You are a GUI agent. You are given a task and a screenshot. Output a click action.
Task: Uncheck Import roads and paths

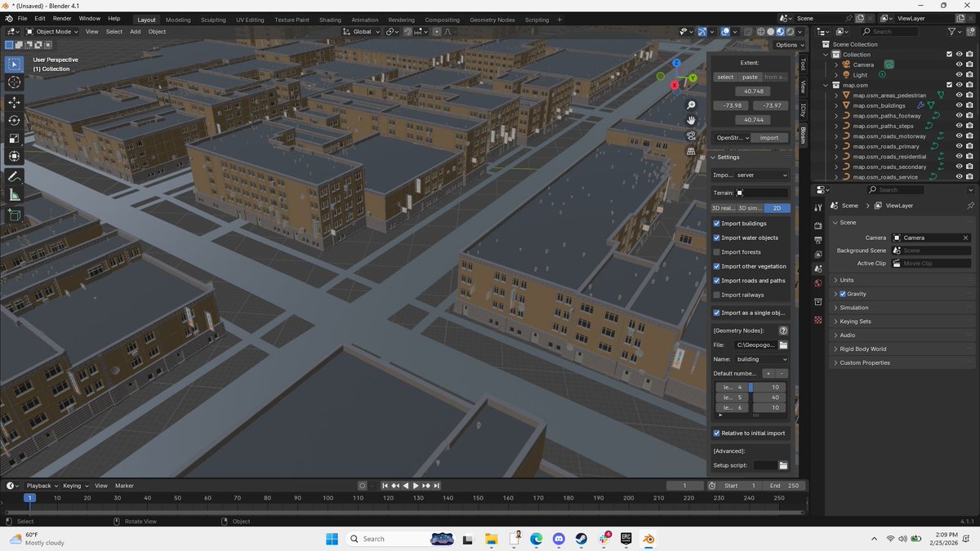(716, 281)
